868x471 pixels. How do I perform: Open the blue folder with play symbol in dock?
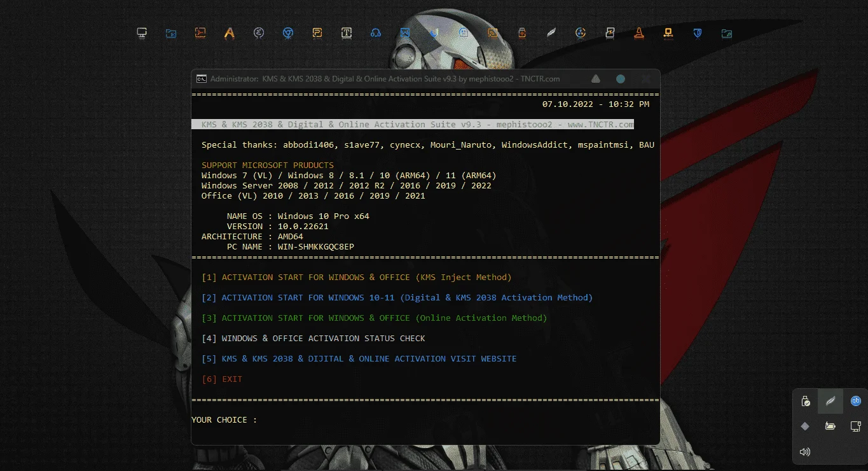coord(171,33)
